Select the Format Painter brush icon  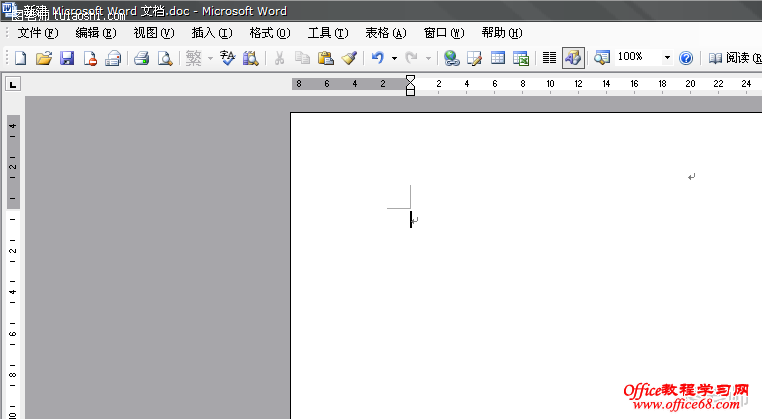point(348,58)
